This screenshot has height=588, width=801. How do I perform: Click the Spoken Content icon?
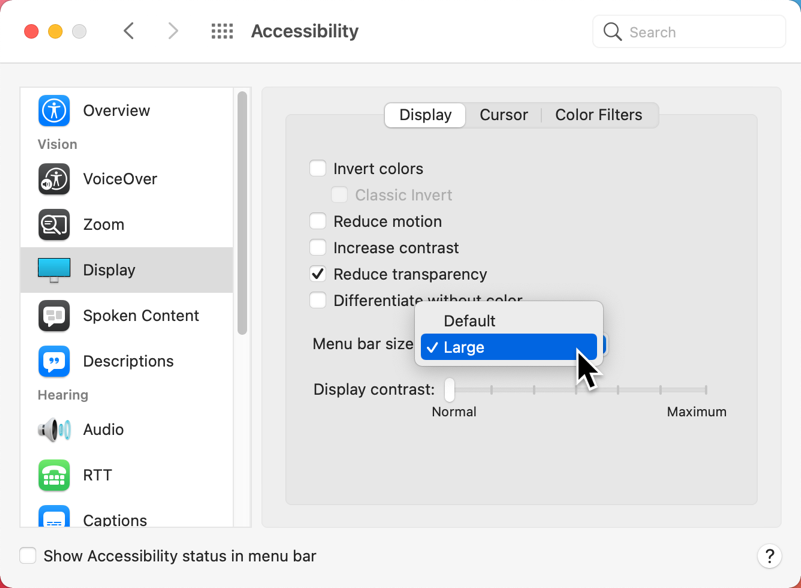coord(54,315)
